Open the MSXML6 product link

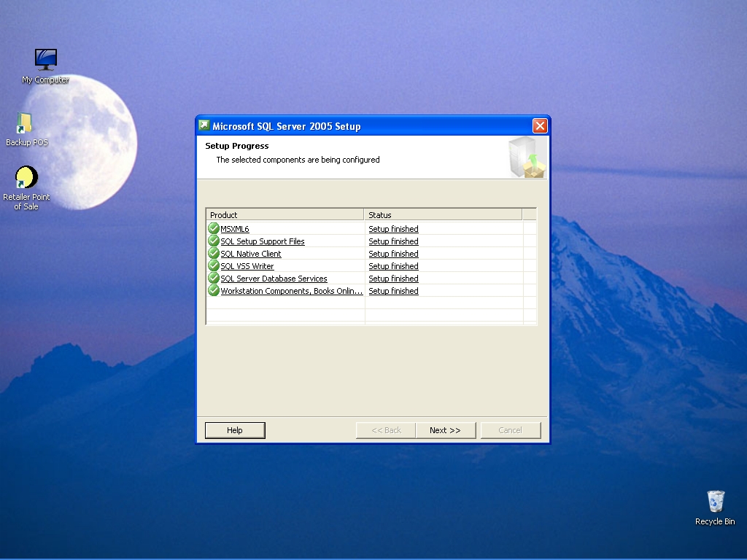(235, 229)
